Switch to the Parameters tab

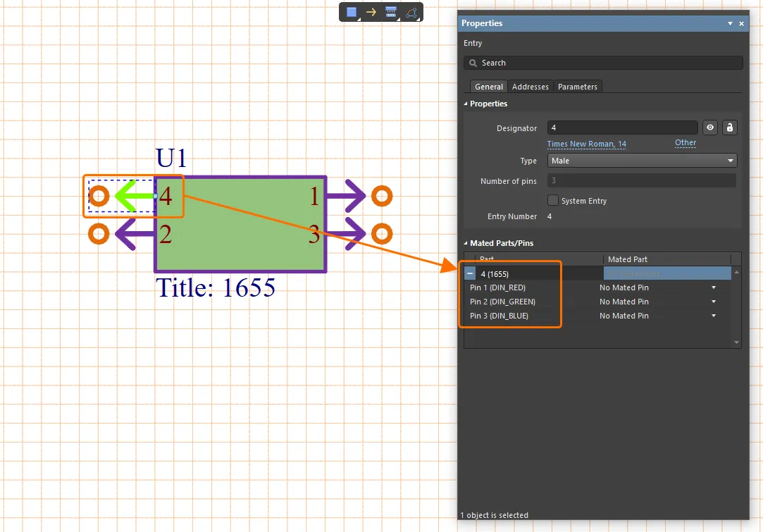coord(578,87)
